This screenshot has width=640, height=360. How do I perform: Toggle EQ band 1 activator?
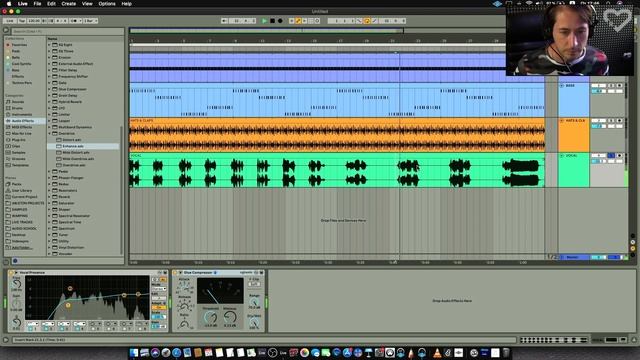30,328
